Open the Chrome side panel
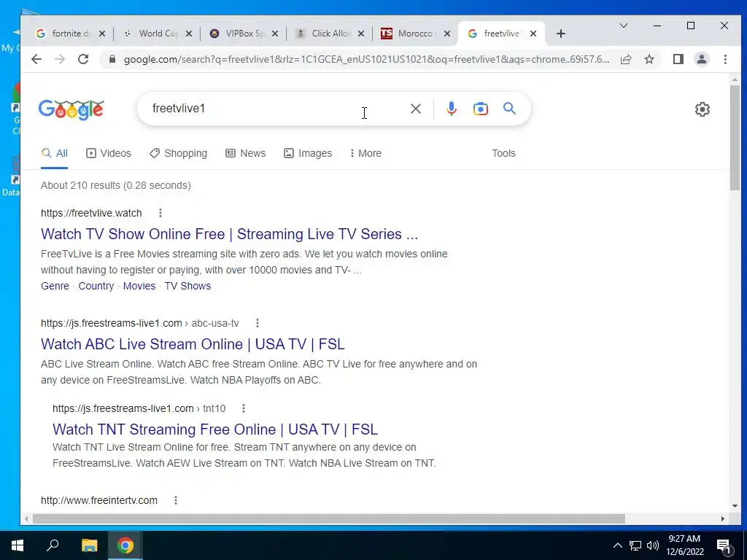Image resolution: width=747 pixels, height=560 pixels. [678, 59]
